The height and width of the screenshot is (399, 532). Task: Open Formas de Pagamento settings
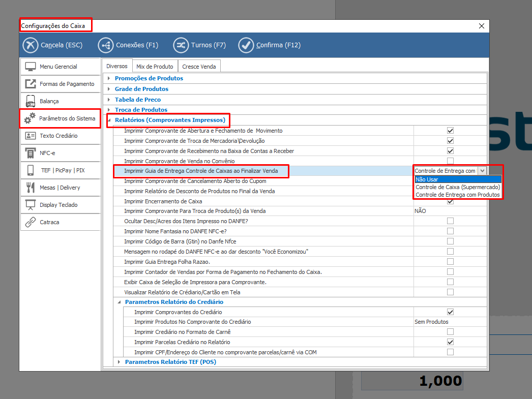pos(61,84)
